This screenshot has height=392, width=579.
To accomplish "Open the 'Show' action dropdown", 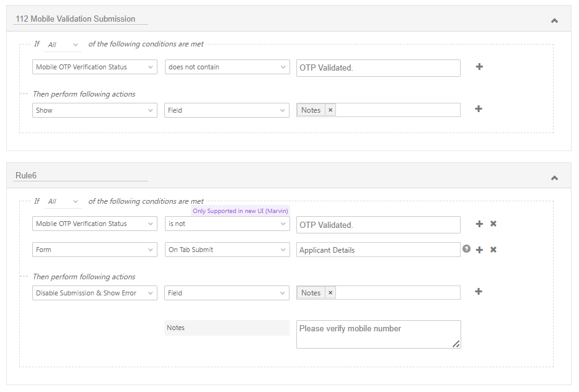I will 94,110.
